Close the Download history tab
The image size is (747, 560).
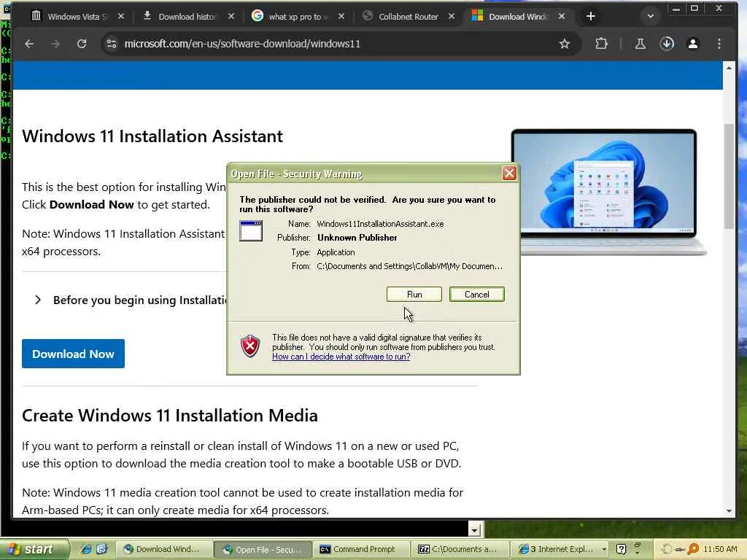click(x=231, y=16)
